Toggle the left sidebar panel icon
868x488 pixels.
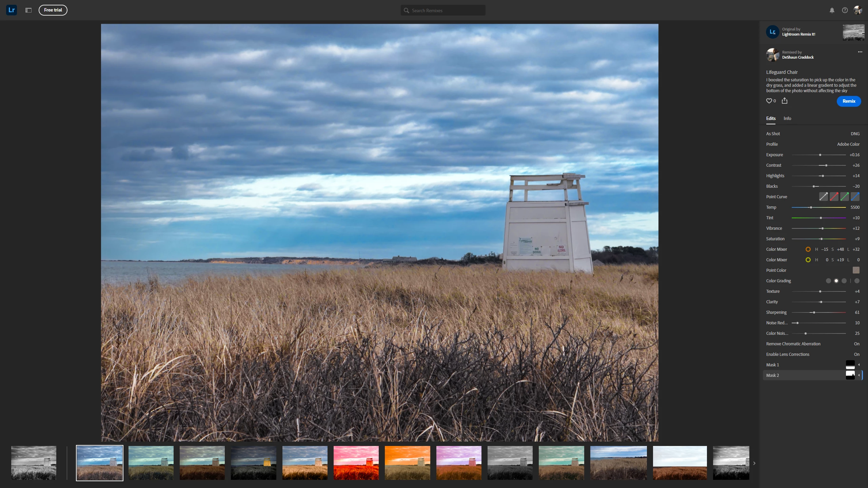(28, 10)
